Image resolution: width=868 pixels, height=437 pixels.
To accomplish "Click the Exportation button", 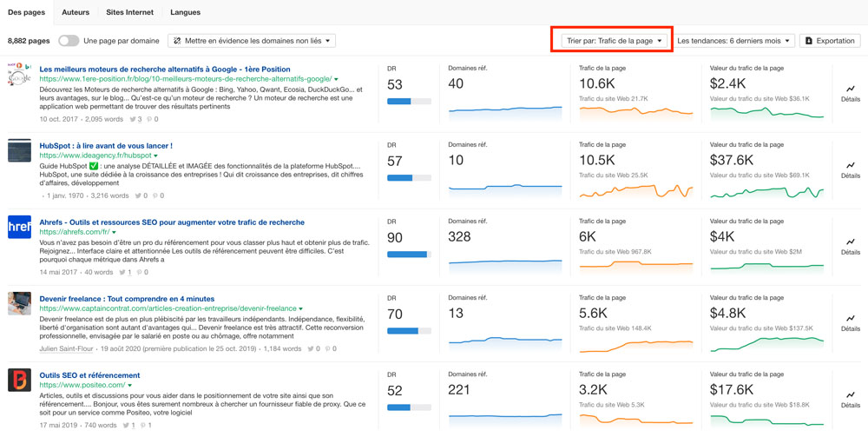I will 830,41.
